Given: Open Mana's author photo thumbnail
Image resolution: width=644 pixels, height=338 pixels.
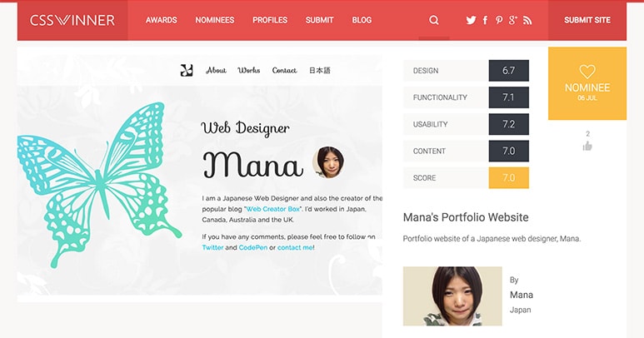Looking at the screenshot, I should (x=452, y=296).
